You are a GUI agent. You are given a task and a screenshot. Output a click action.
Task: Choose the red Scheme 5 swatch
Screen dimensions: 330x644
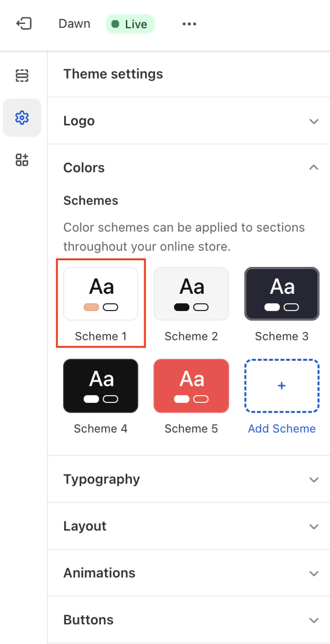(191, 386)
